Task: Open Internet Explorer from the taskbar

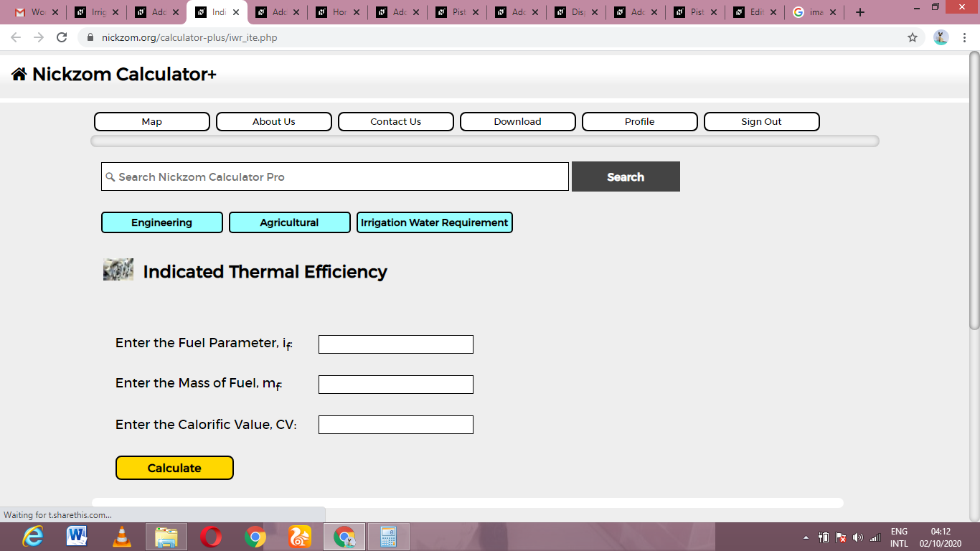Action: (x=32, y=537)
